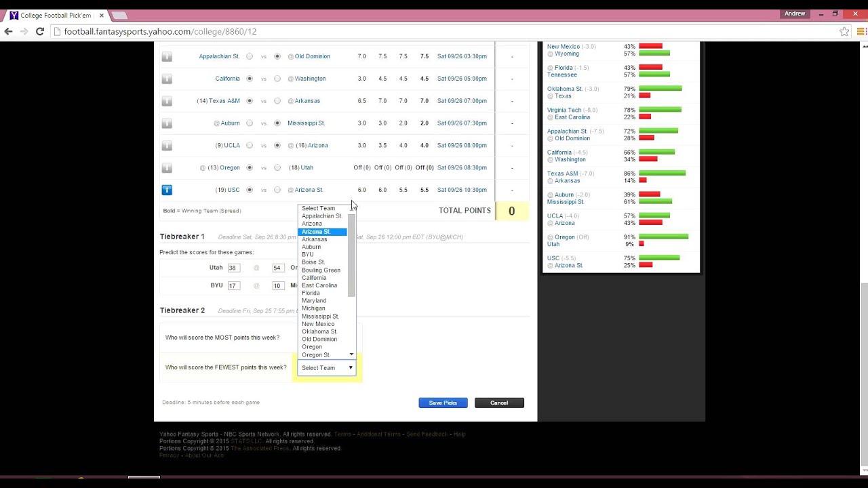Click the gray icon beside UCLA row
The image size is (868, 488).
click(x=167, y=146)
